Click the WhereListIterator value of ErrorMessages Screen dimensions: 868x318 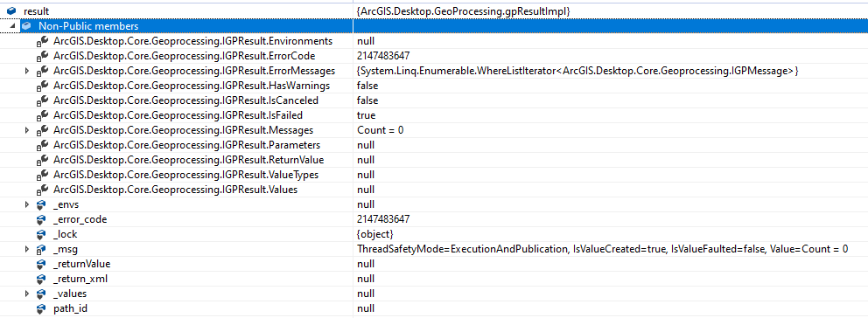(x=577, y=71)
